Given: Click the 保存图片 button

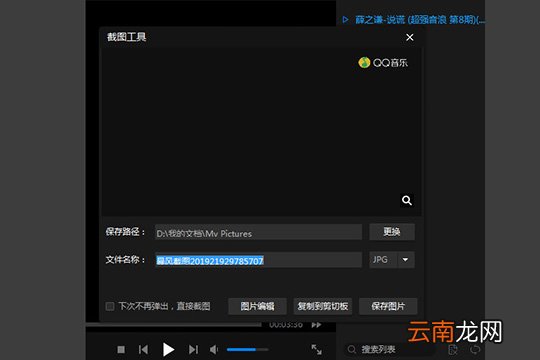Looking at the screenshot, I should click(388, 306).
